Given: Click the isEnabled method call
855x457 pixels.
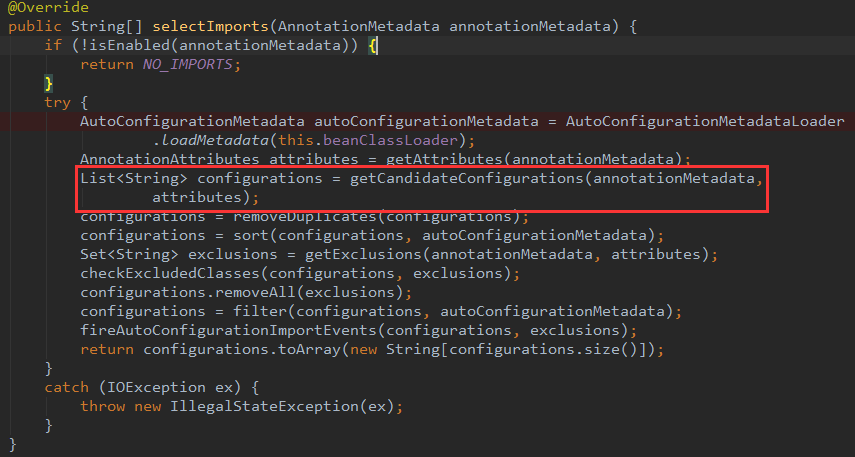Looking at the screenshot, I should [130, 45].
